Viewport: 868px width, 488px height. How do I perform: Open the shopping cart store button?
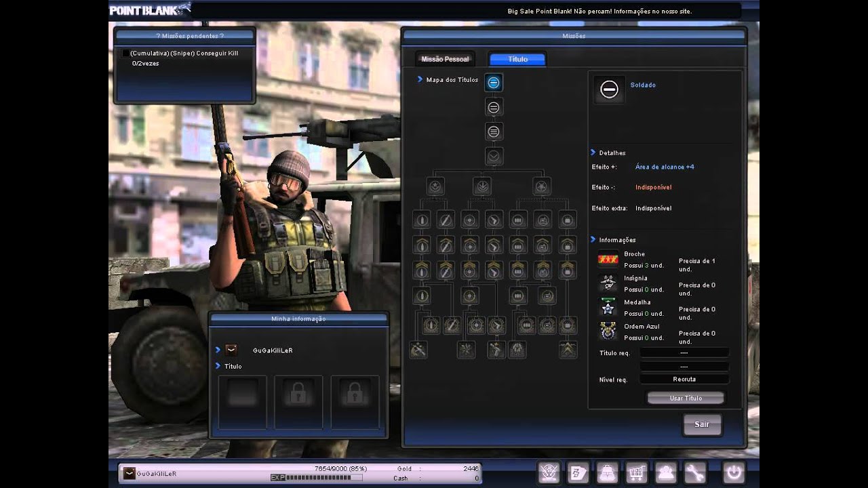(x=636, y=472)
